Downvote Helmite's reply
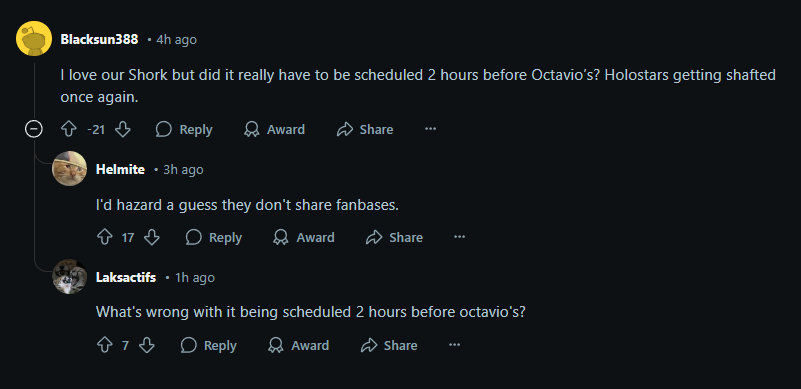801x389 pixels. [x=152, y=237]
